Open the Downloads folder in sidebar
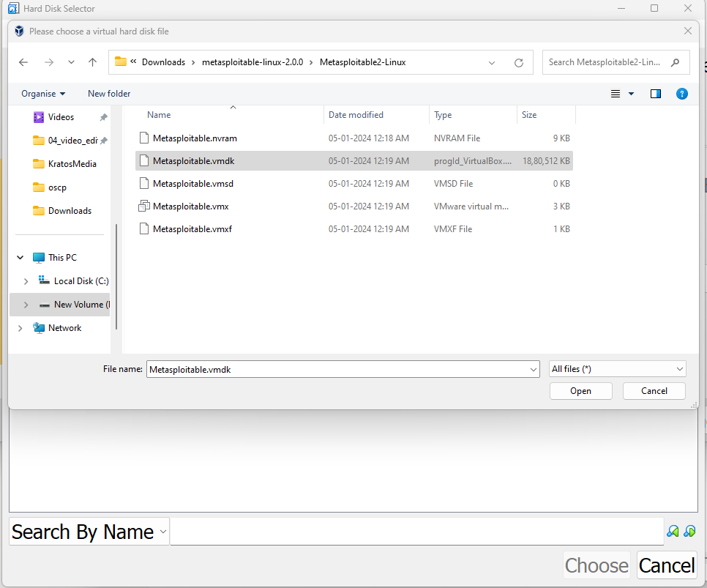The image size is (707, 588). point(62,211)
